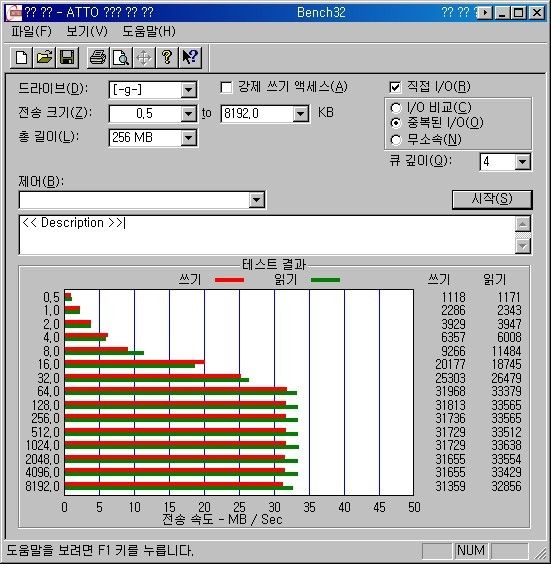This screenshot has width=551, height=564.
Task: Click the green read bar for 8,0
Action: click(x=104, y=353)
